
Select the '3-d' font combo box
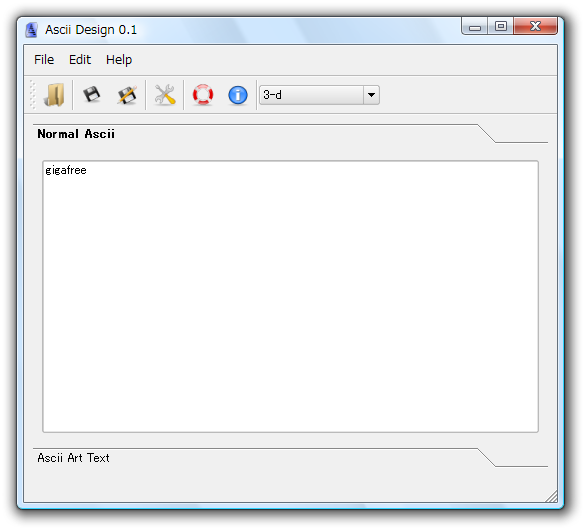(x=320, y=95)
